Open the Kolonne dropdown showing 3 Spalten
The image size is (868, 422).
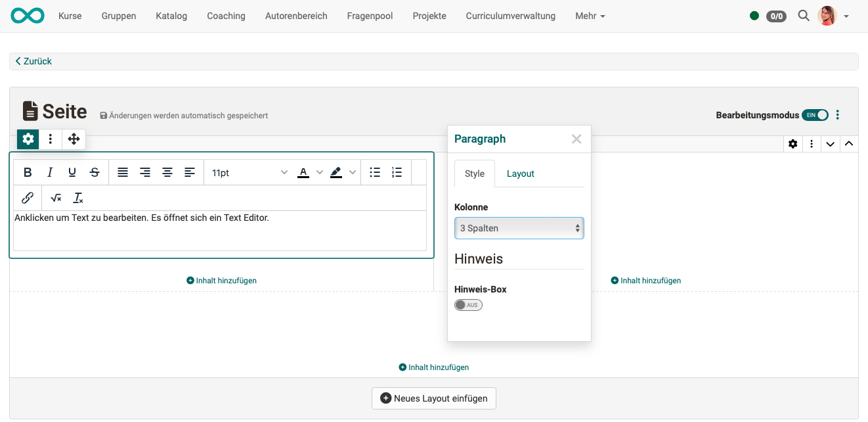click(x=519, y=228)
